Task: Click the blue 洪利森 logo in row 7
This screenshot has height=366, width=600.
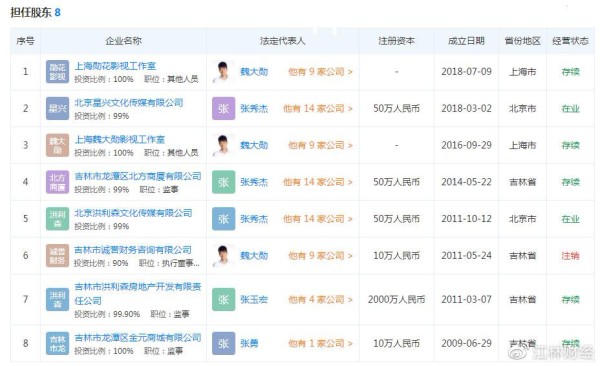Action: [x=57, y=299]
